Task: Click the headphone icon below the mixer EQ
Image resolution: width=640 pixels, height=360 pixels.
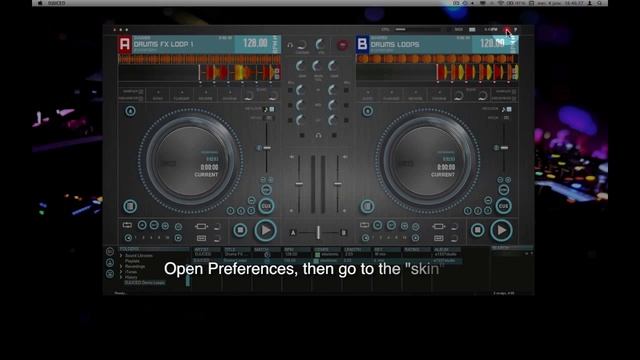Action: click(318, 136)
